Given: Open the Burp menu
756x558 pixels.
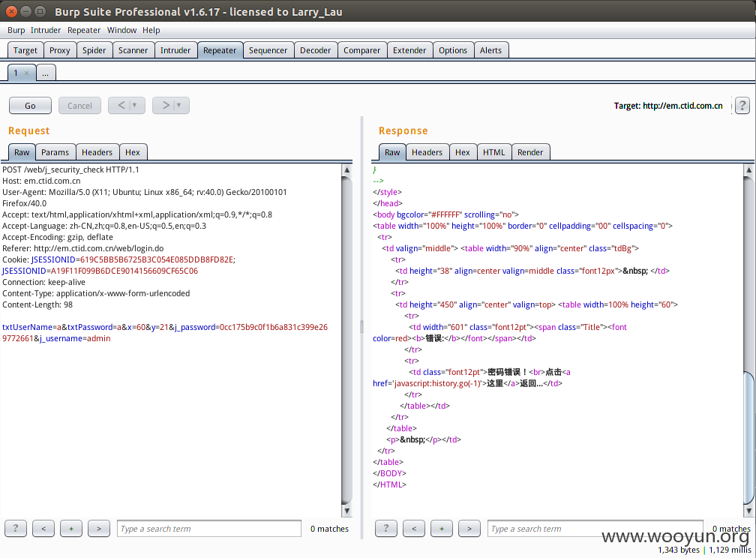Looking at the screenshot, I should [x=16, y=30].
